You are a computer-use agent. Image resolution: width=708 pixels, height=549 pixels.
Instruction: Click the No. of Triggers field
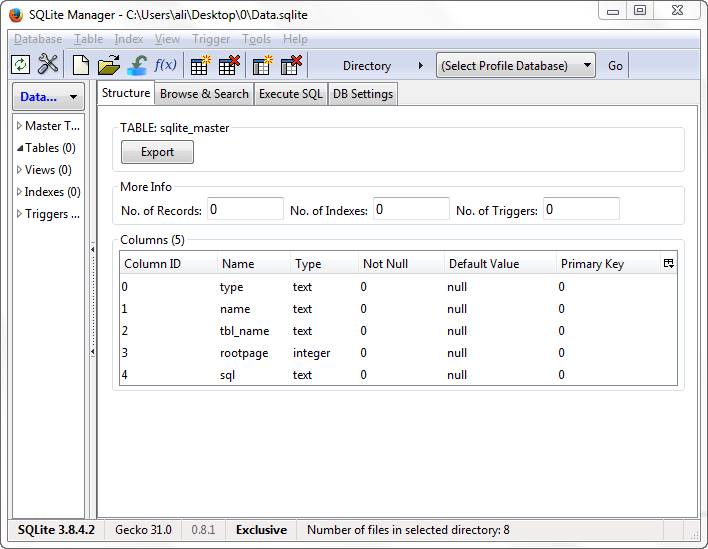click(581, 209)
